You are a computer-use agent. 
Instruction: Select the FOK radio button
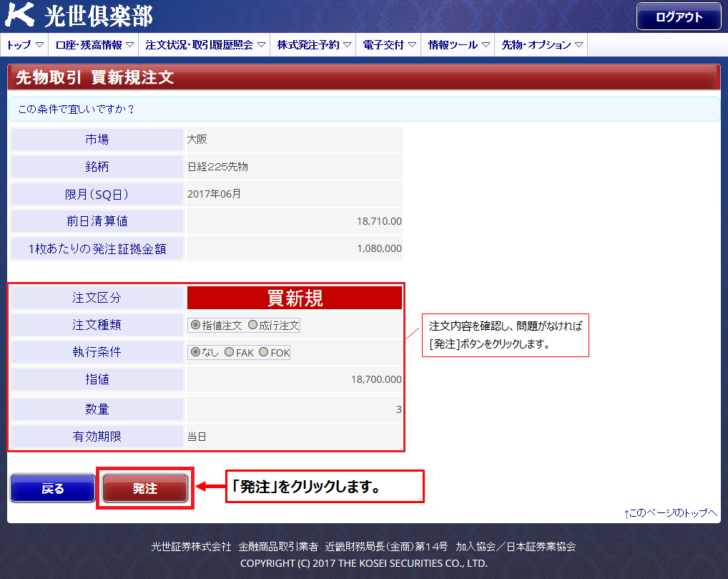263,352
